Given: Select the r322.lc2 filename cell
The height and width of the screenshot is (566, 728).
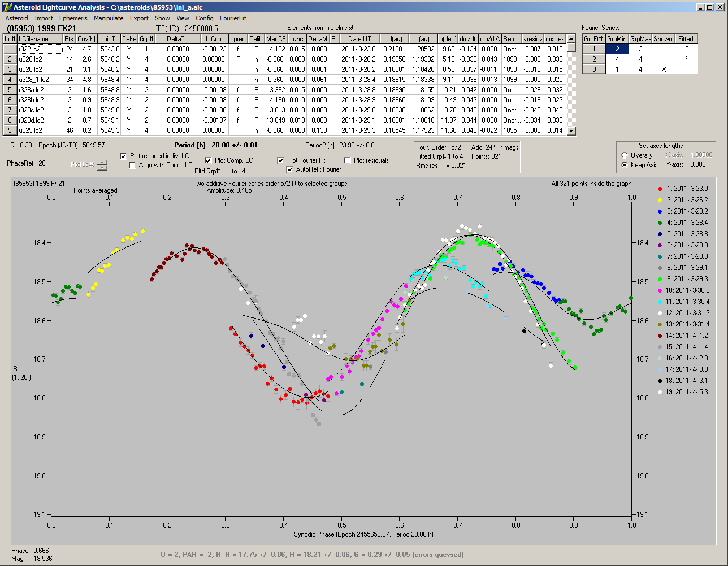Looking at the screenshot, I should click(x=40, y=49).
